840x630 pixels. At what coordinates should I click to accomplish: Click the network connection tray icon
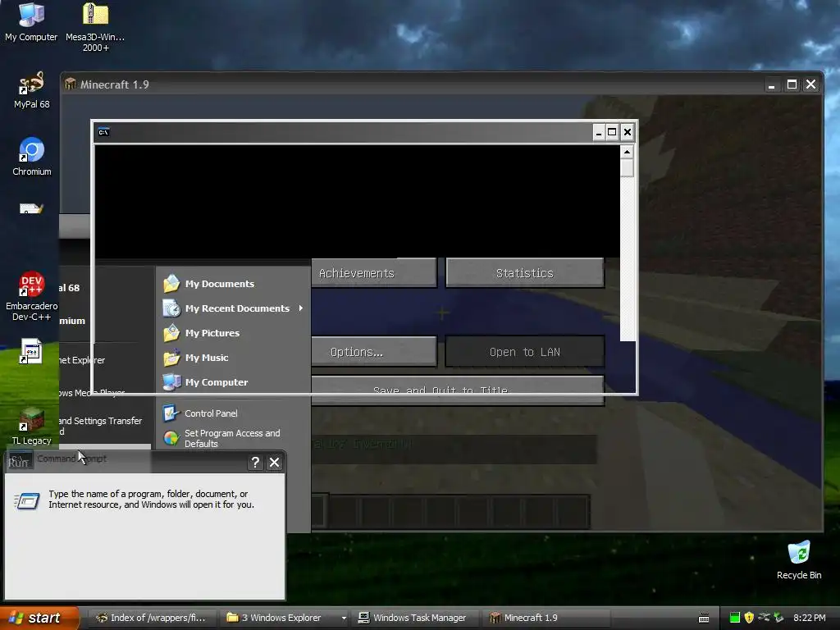coord(764,618)
